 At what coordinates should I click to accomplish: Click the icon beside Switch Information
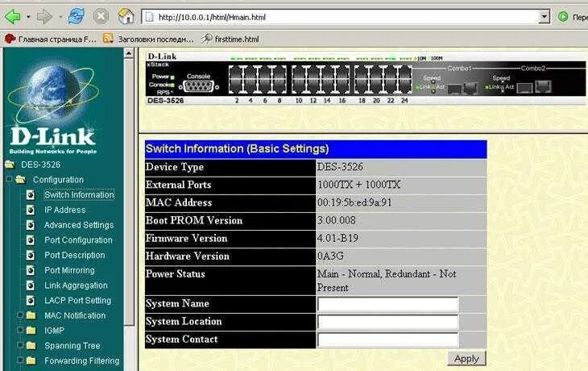(x=31, y=194)
